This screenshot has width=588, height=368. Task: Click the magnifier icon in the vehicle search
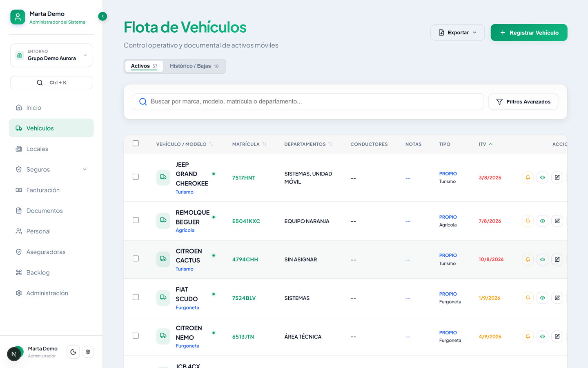coord(143,102)
